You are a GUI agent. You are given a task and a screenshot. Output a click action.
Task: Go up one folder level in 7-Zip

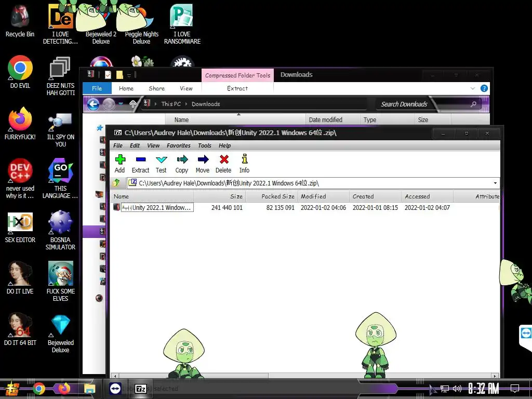coord(116,183)
